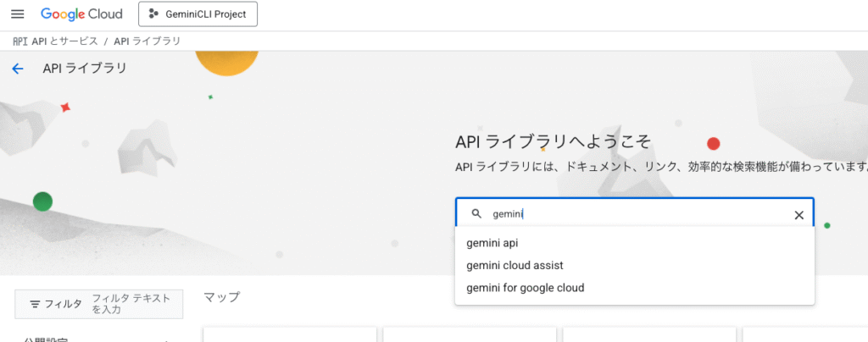Go back using the blue arrow
The width and height of the screenshot is (868, 342).
pyautogui.click(x=18, y=69)
